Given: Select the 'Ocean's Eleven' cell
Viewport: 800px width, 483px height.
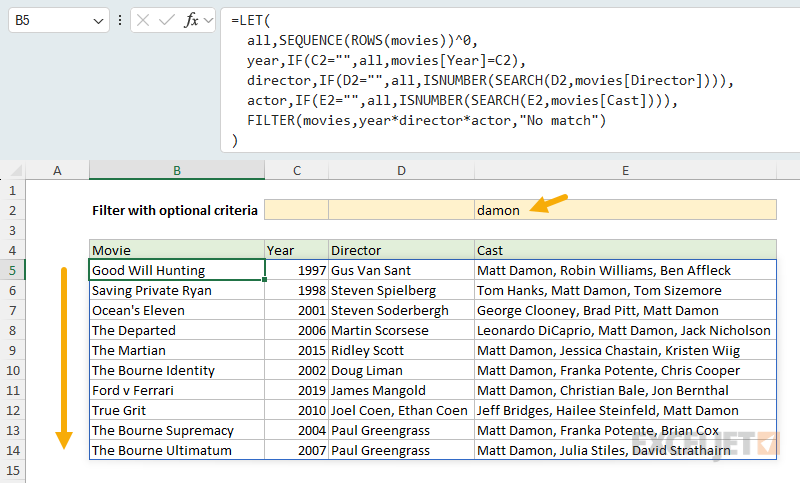Looking at the screenshot, I should pyautogui.click(x=177, y=310).
